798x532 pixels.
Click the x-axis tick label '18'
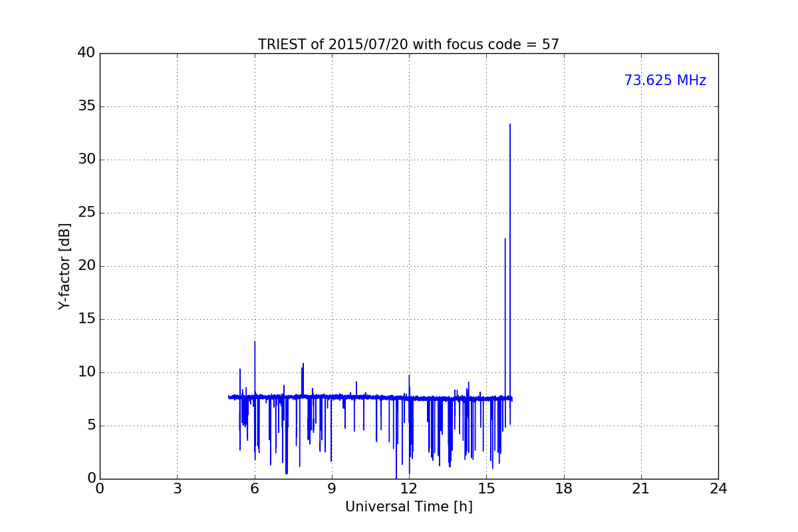click(564, 489)
